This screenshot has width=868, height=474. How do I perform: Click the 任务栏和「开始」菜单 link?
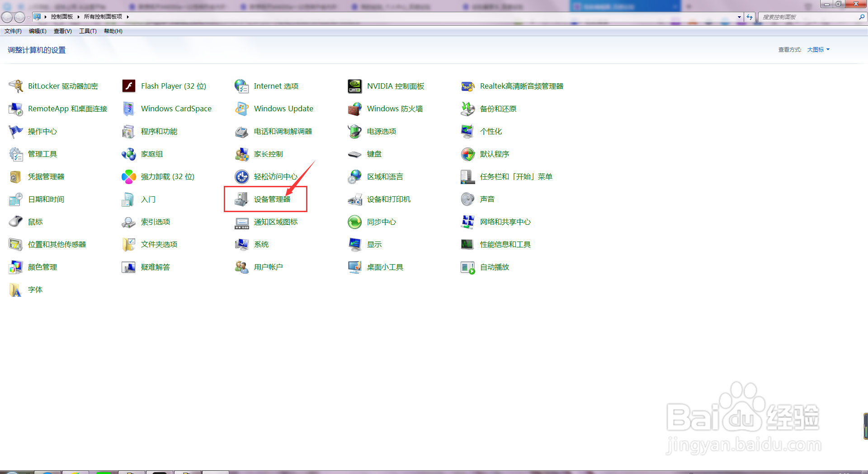516,177
